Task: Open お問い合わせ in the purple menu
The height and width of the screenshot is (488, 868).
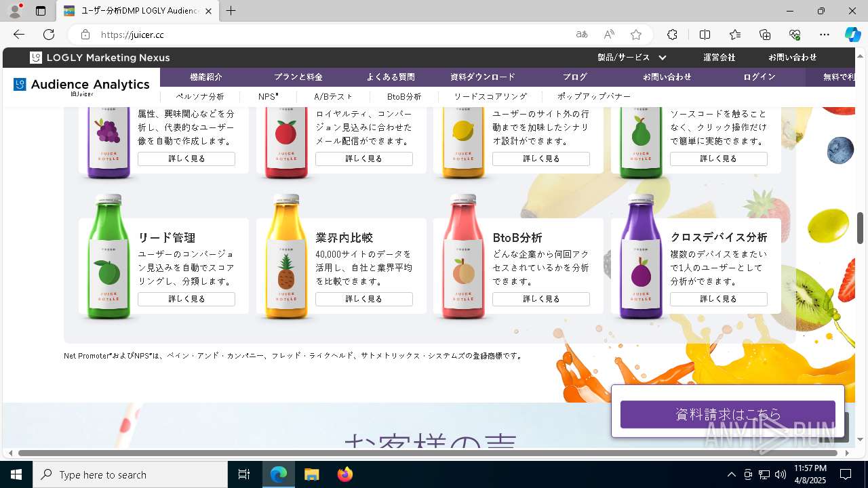Action: [x=667, y=77]
